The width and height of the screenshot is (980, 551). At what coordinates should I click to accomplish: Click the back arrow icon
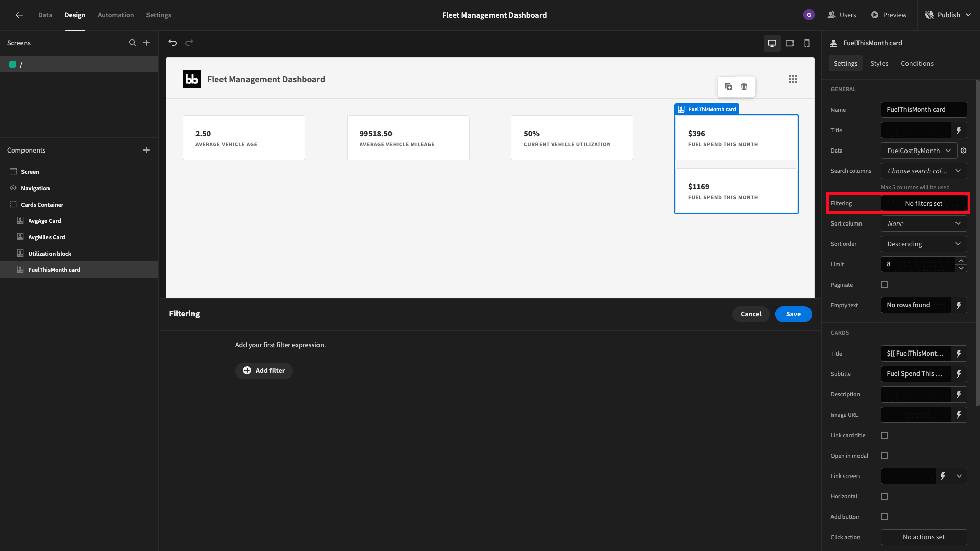19,15
